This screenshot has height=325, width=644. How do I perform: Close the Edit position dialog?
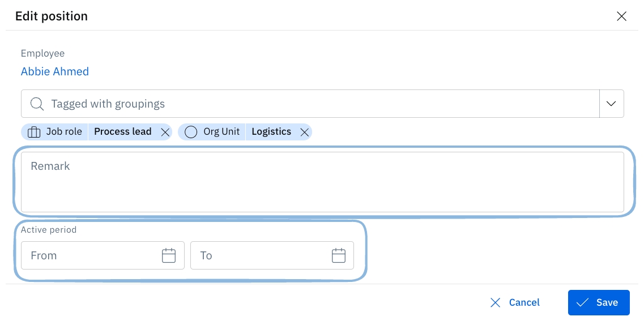621,16
